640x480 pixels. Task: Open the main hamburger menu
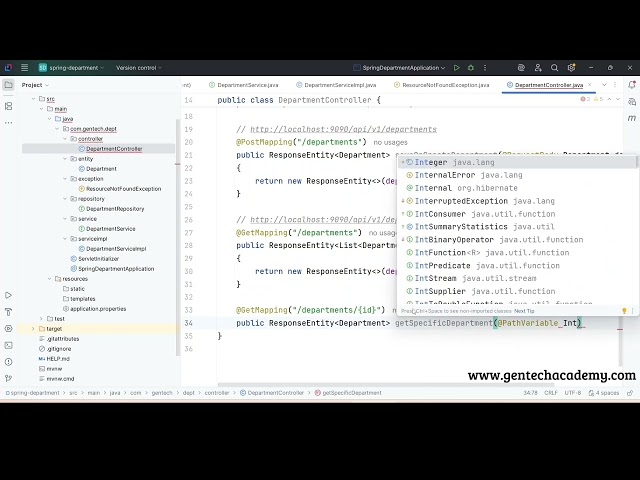click(x=24, y=68)
